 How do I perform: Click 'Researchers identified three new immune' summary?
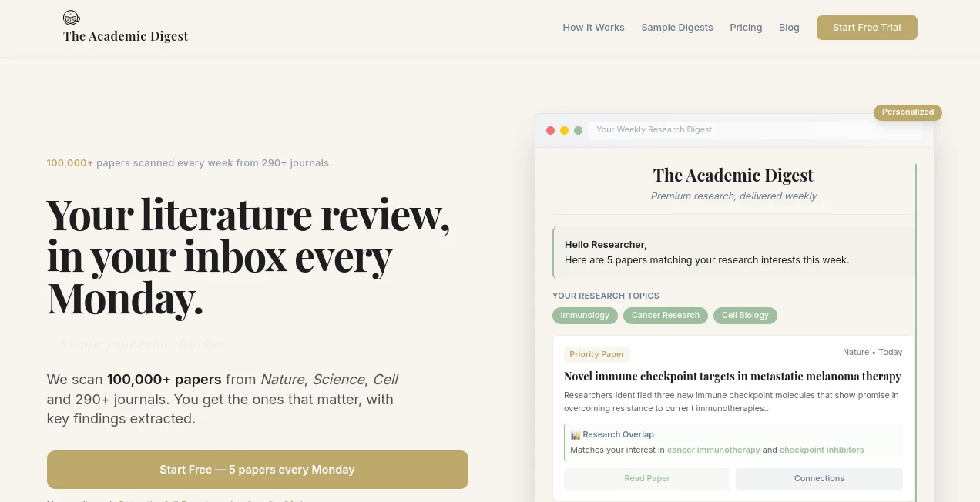pyautogui.click(x=731, y=402)
